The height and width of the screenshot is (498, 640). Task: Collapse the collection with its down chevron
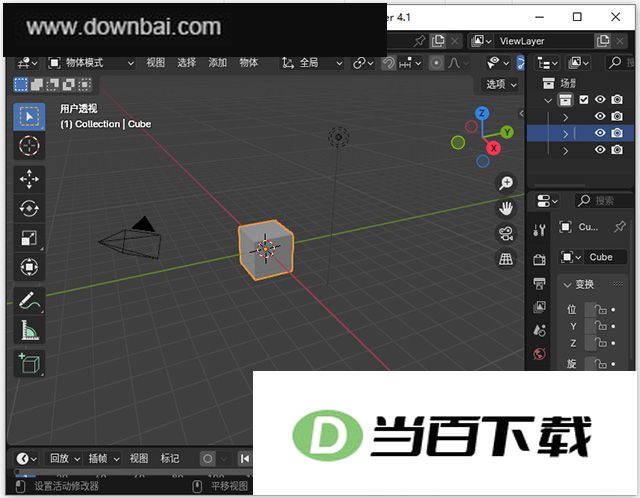click(x=548, y=100)
